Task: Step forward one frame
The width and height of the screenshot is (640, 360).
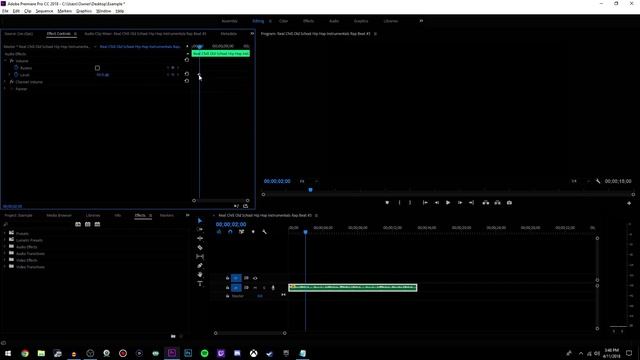Action: coord(460,202)
